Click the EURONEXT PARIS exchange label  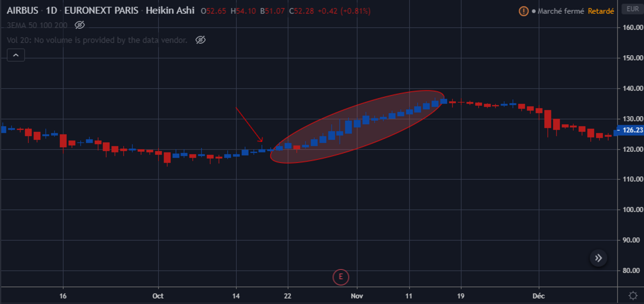pos(101,11)
